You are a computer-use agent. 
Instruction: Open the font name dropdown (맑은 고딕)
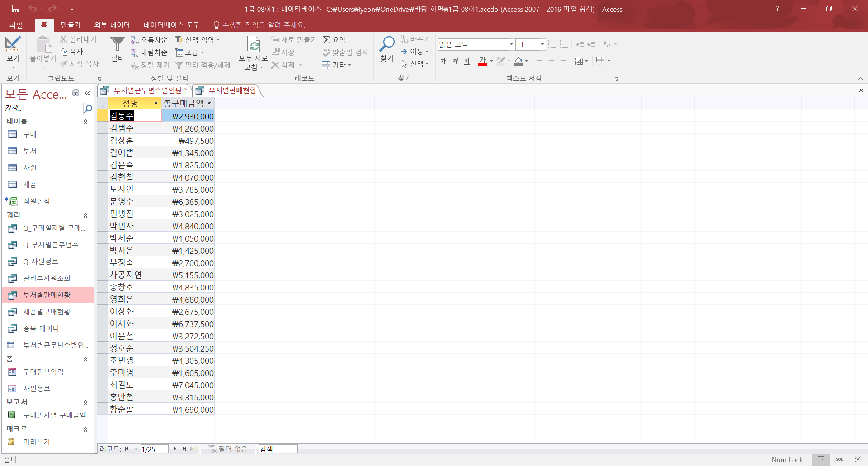(x=511, y=44)
